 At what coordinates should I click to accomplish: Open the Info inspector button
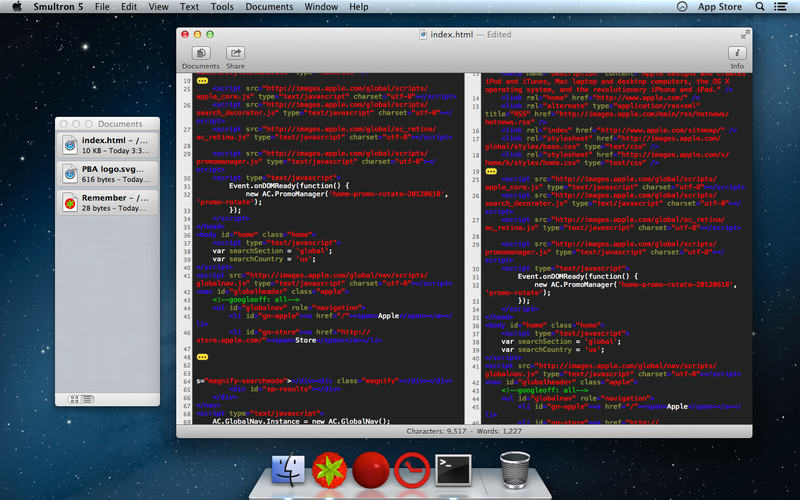[737, 53]
